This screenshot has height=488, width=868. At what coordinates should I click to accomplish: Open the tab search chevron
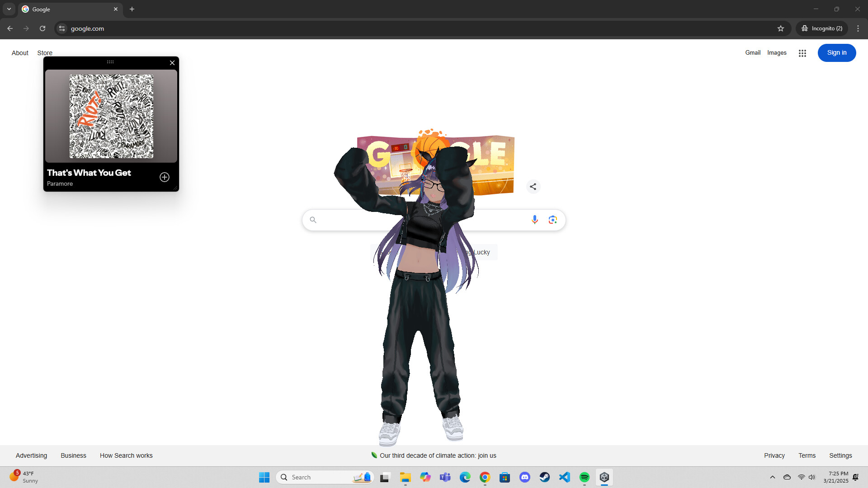point(9,9)
